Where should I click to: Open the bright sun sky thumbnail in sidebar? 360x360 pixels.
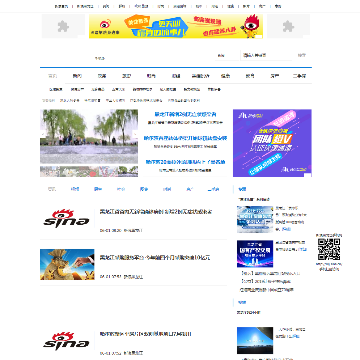pyautogui.click(x=255, y=340)
